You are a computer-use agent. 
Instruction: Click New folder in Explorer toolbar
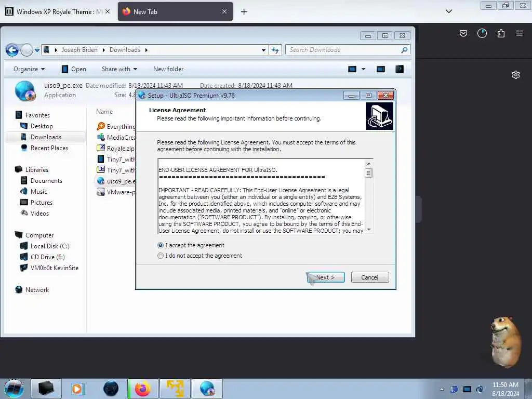click(168, 69)
